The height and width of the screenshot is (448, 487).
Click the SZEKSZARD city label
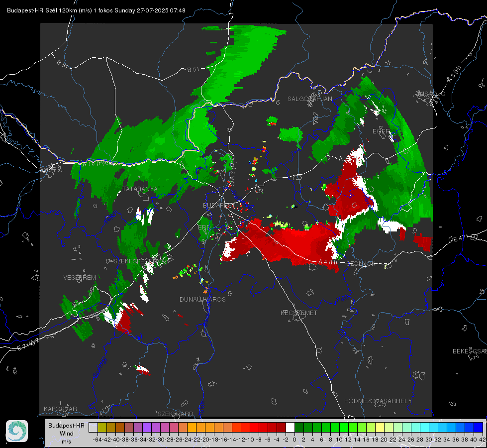(176, 414)
